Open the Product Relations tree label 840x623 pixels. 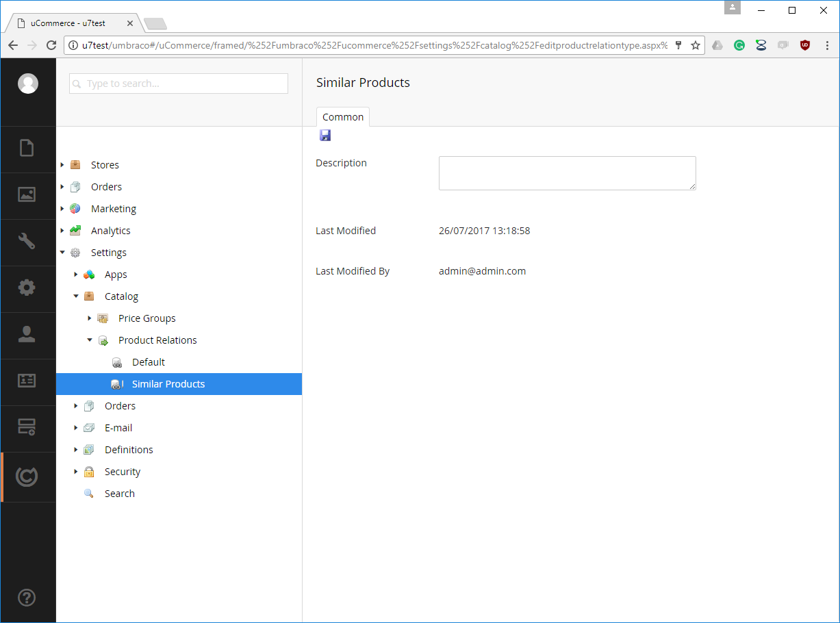pyautogui.click(x=157, y=340)
